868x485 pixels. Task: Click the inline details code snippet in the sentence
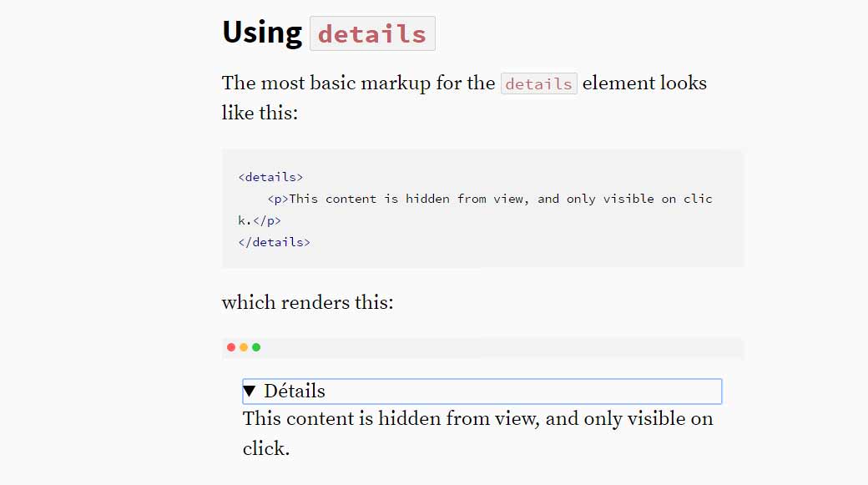point(538,83)
